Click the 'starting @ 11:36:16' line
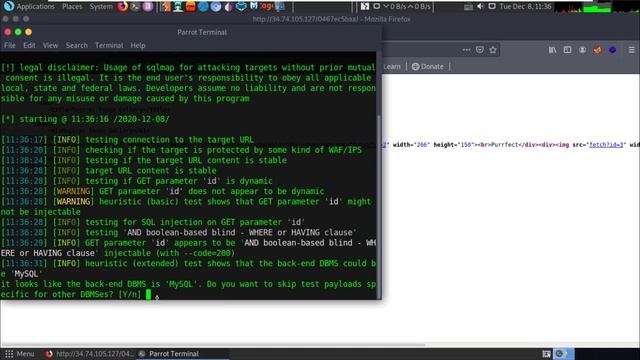This screenshot has width=640, height=360. coord(85,119)
